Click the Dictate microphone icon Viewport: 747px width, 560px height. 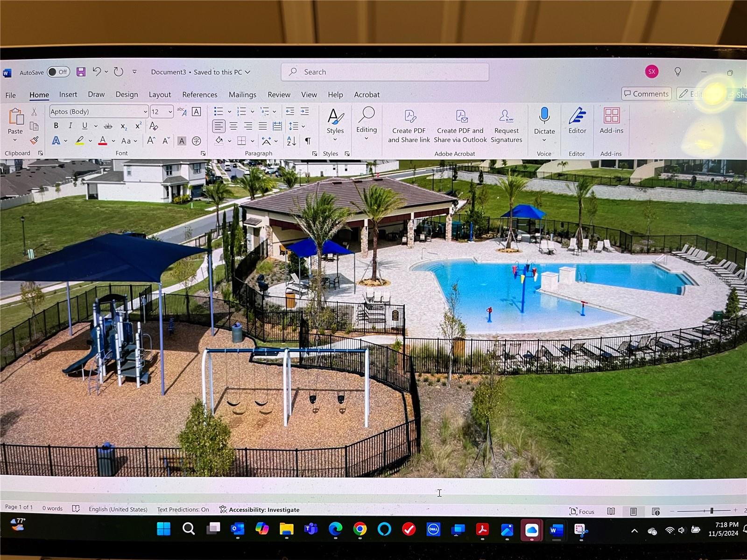tap(544, 116)
